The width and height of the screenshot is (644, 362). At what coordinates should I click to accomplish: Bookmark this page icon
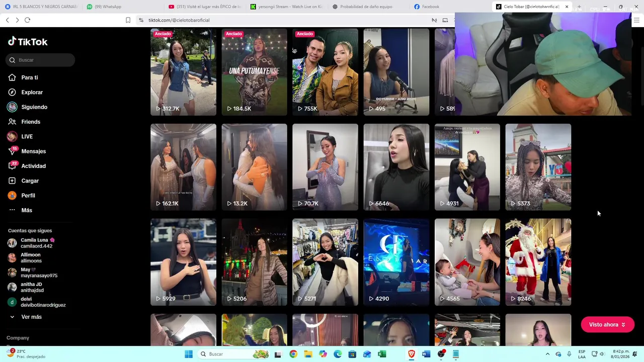pyautogui.click(x=128, y=20)
